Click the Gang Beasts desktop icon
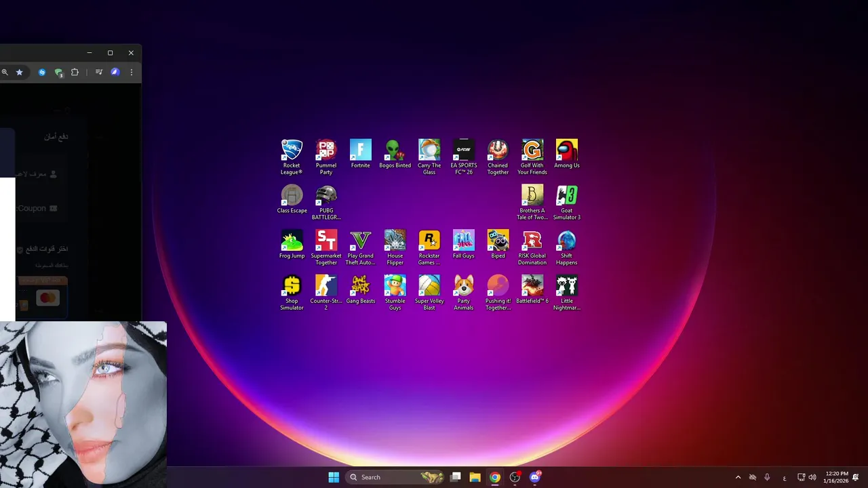868x488 pixels. 361,289
